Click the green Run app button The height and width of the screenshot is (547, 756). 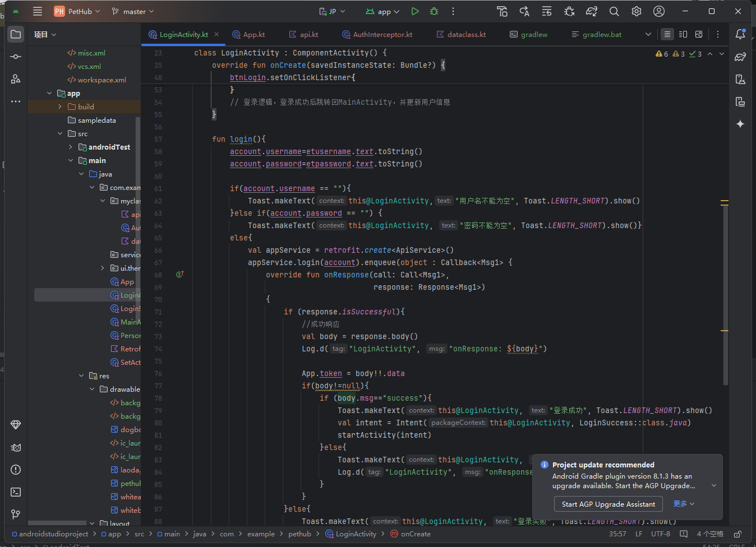coord(414,11)
